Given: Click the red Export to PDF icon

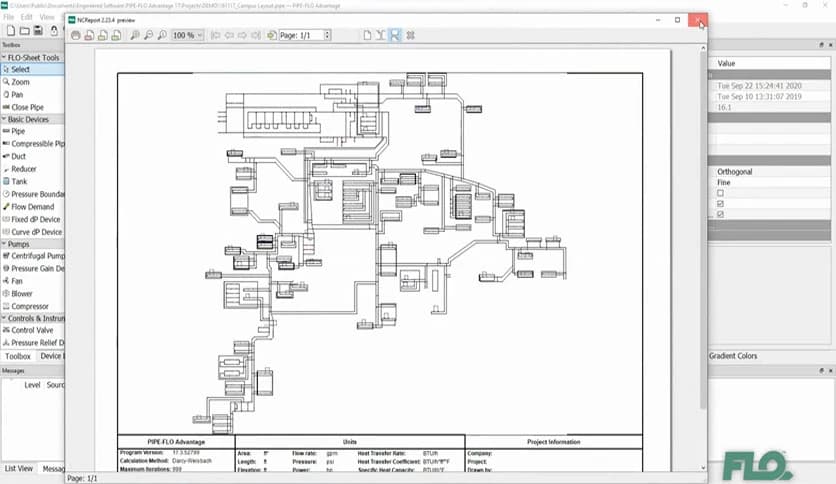Looking at the screenshot, I should point(89,35).
